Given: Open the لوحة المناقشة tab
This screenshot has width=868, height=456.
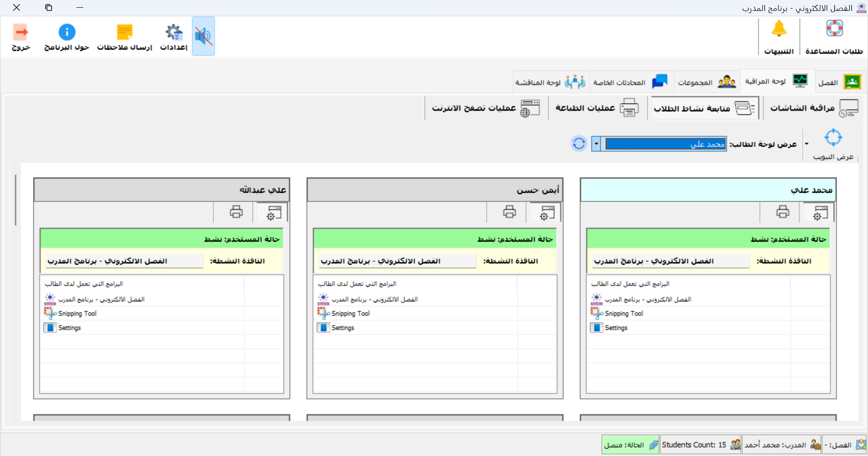Looking at the screenshot, I should tap(552, 81).
